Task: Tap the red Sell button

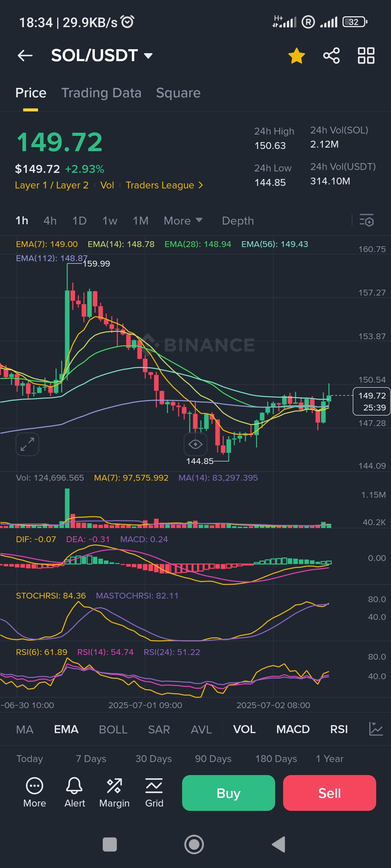Action: [x=329, y=793]
